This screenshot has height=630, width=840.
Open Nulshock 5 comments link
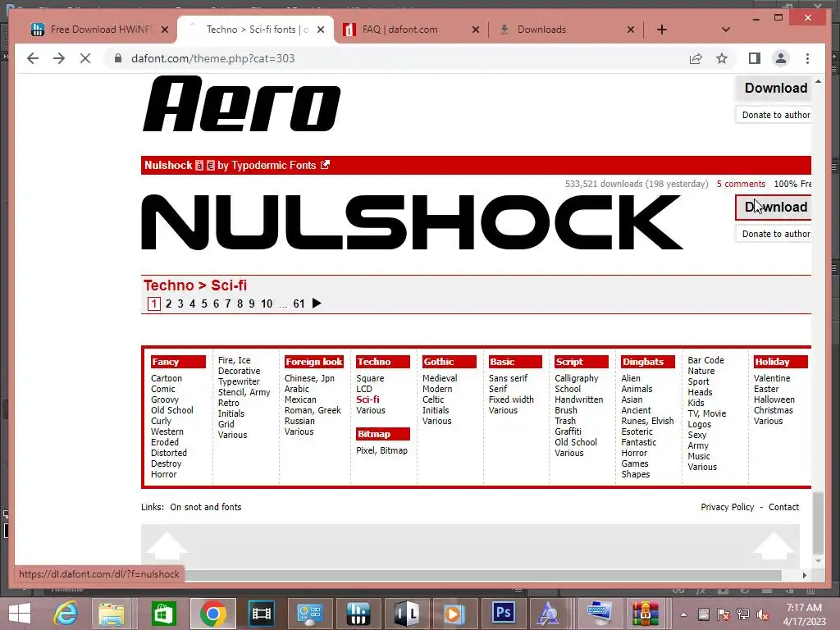pyautogui.click(x=741, y=184)
